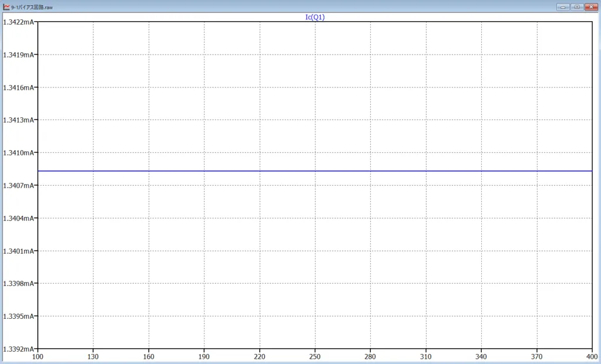Image resolution: width=601 pixels, height=364 pixels.
Task: Click the 1.3392mA bottom y-axis label
Action: tap(18, 349)
